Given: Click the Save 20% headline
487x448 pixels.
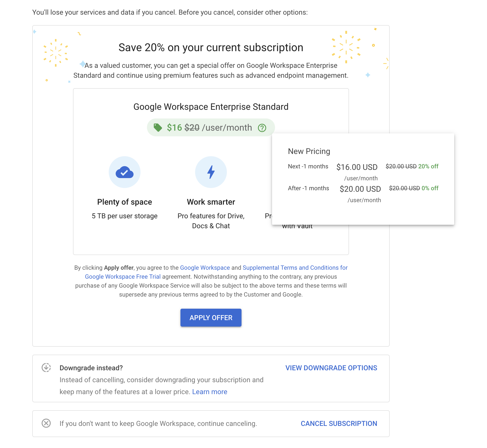Looking at the screenshot, I should [x=211, y=47].
